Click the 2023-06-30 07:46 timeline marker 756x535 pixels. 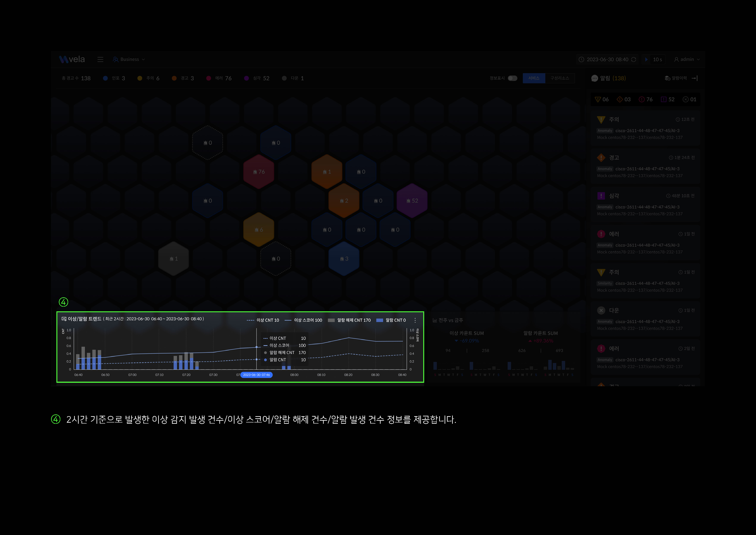pyautogui.click(x=256, y=375)
